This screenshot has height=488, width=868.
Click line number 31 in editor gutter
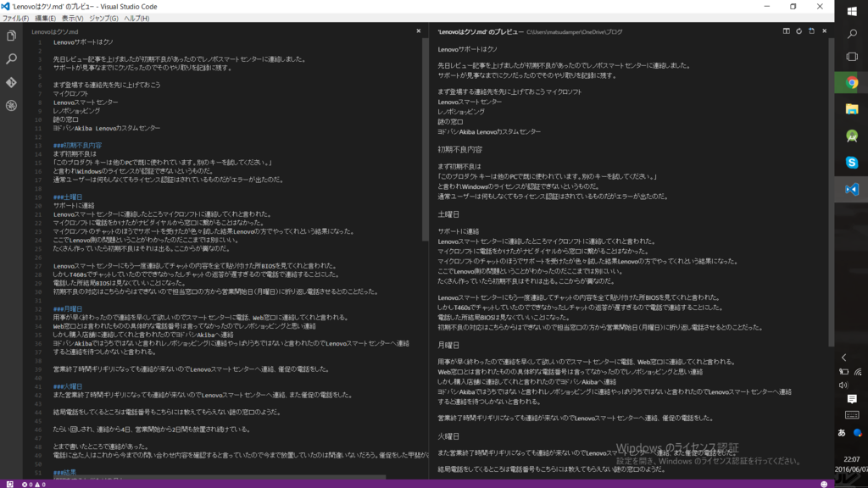pos(38,301)
